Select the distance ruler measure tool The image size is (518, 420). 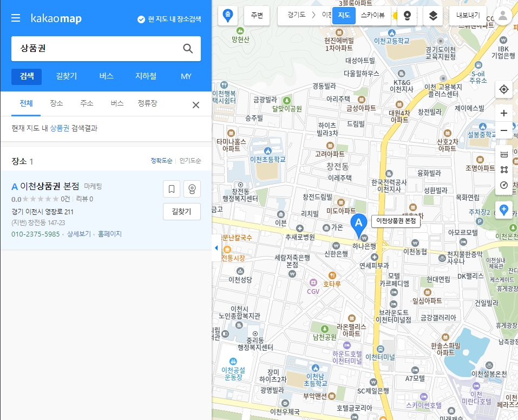coord(503,154)
